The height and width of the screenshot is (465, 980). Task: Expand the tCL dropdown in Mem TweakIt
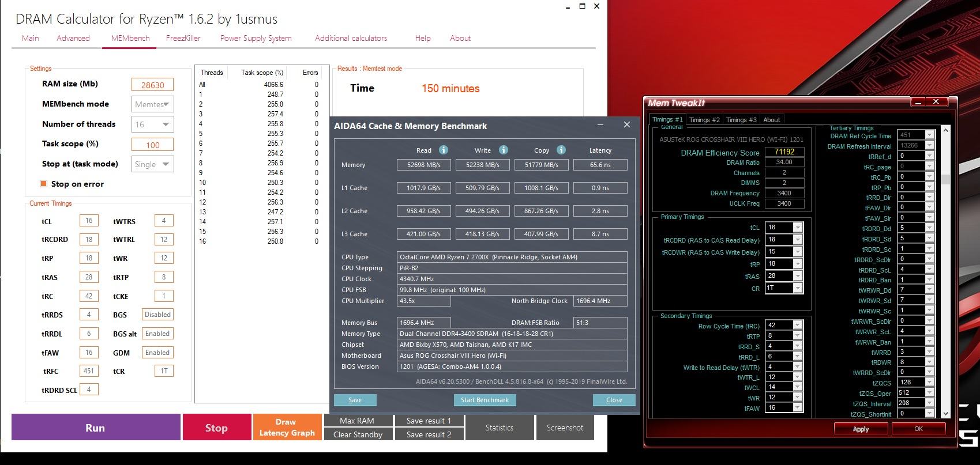click(798, 228)
